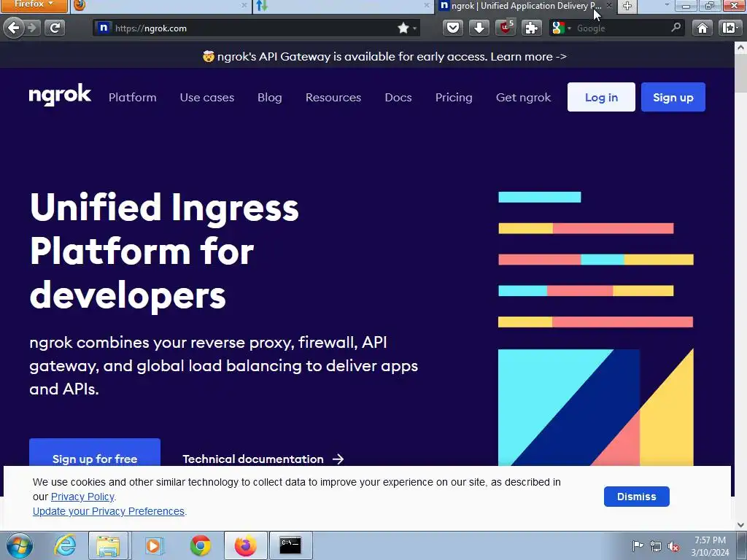Click the Action Center flag tray icon
This screenshot has height=560, width=747.
638,545
